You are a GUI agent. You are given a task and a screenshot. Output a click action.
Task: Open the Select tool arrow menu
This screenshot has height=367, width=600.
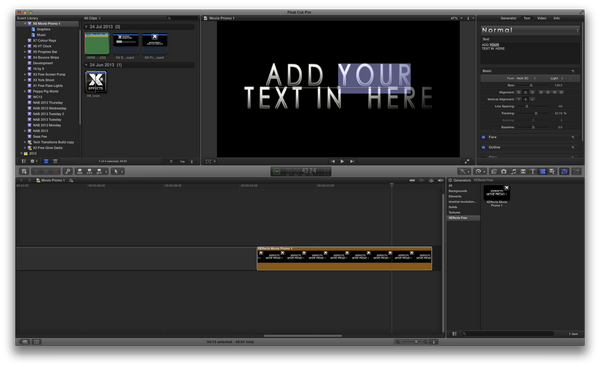[x=118, y=171]
